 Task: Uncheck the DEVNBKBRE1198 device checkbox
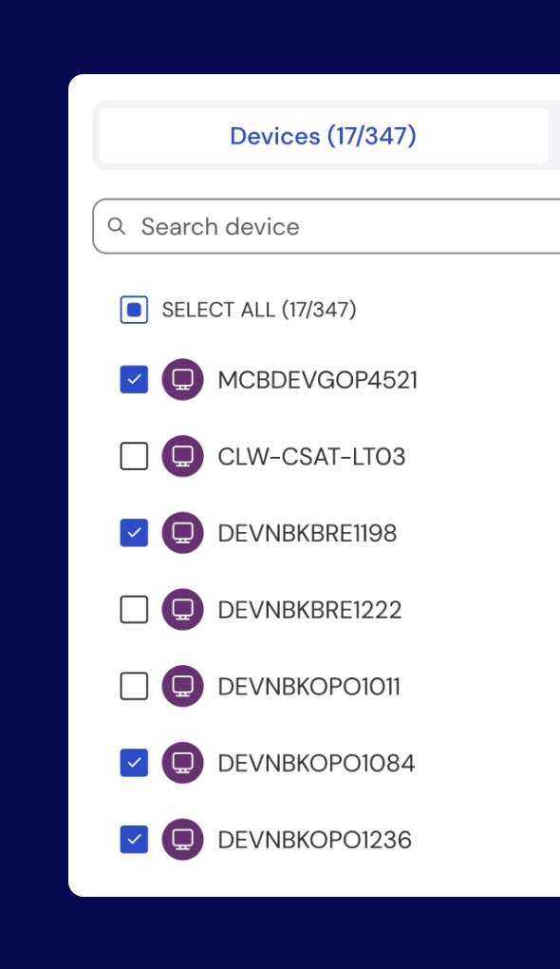[x=134, y=533]
